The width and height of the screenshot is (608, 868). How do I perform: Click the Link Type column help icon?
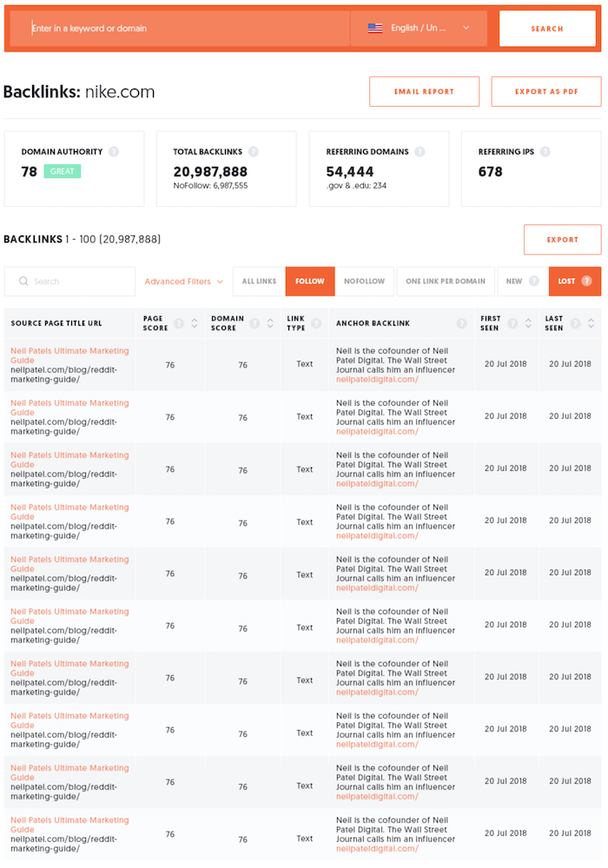[x=316, y=323]
